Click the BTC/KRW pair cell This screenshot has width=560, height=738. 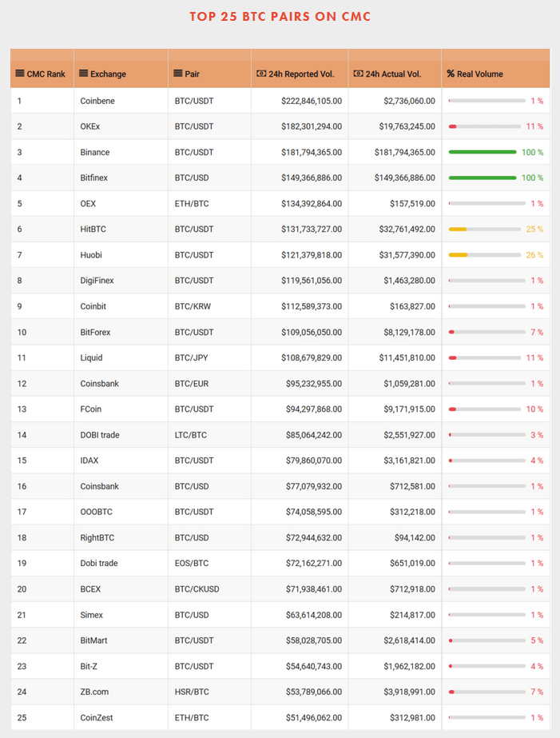tap(209, 306)
